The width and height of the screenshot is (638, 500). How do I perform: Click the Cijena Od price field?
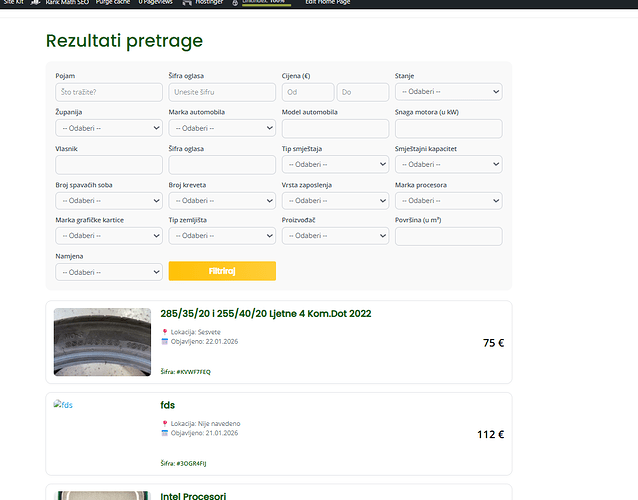pos(307,92)
